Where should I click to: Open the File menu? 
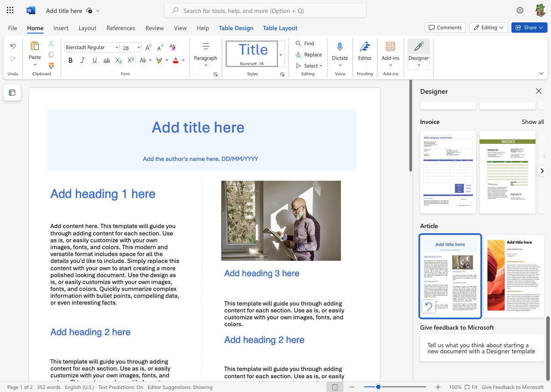12,28
